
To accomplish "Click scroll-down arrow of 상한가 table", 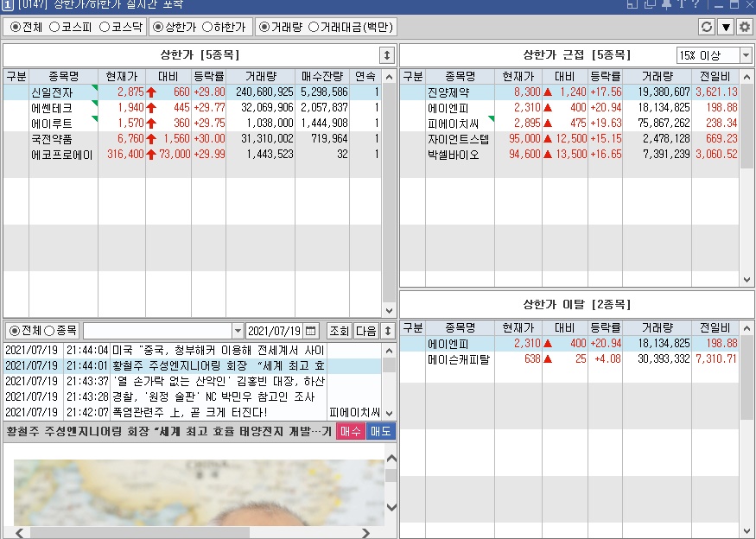I will [389, 310].
